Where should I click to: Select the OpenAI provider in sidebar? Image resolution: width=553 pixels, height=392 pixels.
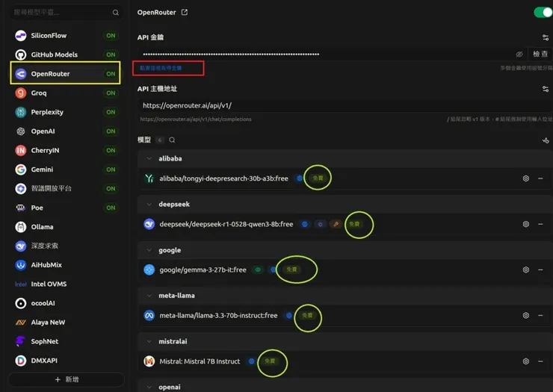[x=66, y=131]
